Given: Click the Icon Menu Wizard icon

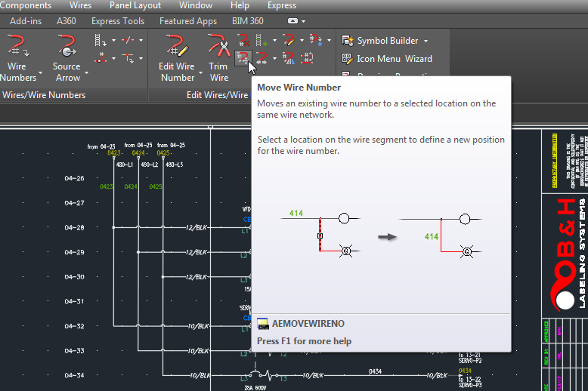Looking at the screenshot, I should click(347, 59).
